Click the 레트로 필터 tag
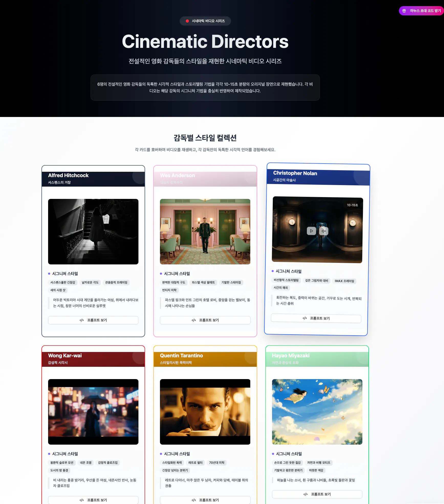The width and height of the screenshot is (444, 504). pyautogui.click(x=196, y=463)
